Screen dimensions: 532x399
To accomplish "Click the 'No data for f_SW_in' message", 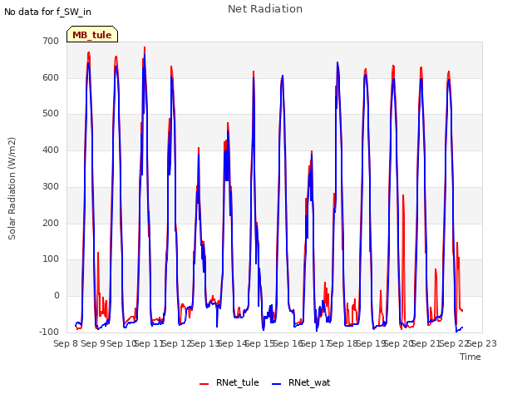I will 47,12.
